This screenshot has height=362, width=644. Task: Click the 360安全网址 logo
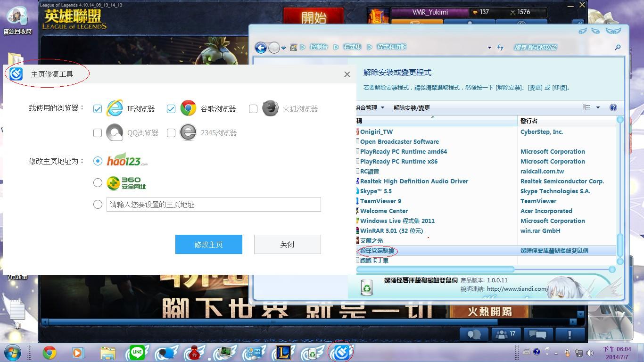tap(126, 183)
